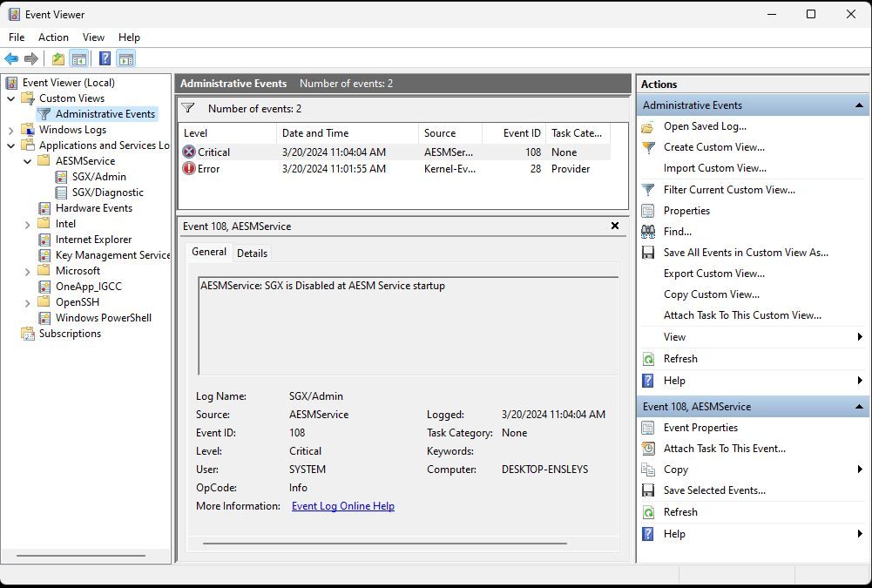Click the Properties icon in Actions pane
872x588 pixels.
click(x=648, y=211)
